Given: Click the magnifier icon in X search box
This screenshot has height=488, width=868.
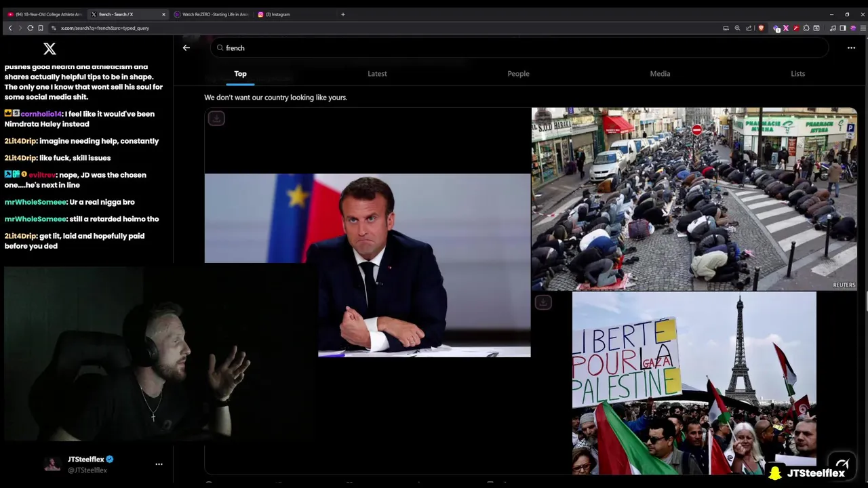Looking at the screenshot, I should click(x=220, y=47).
